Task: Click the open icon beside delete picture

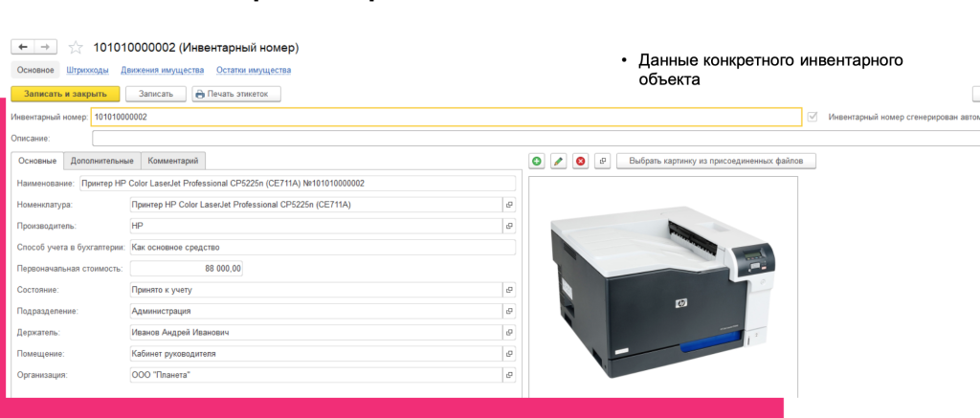Action: tap(603, 162)
